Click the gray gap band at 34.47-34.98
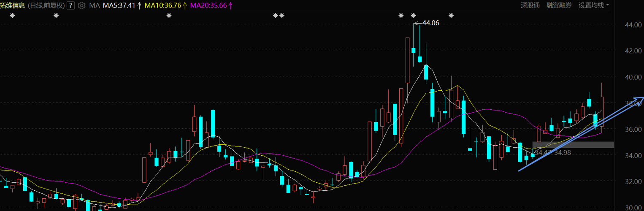644x211 pixels. [x=573, y=145]
